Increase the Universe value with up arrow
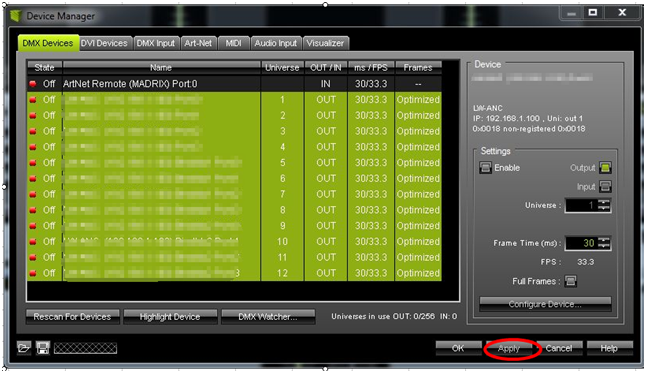Viewport: 646px width, 373px height. (x=604, y=202)
